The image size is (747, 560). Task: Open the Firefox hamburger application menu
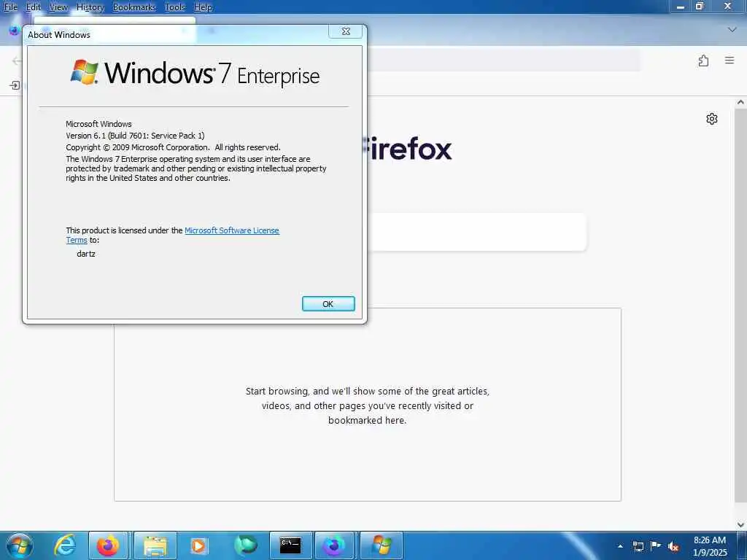(x=729, y=61)
